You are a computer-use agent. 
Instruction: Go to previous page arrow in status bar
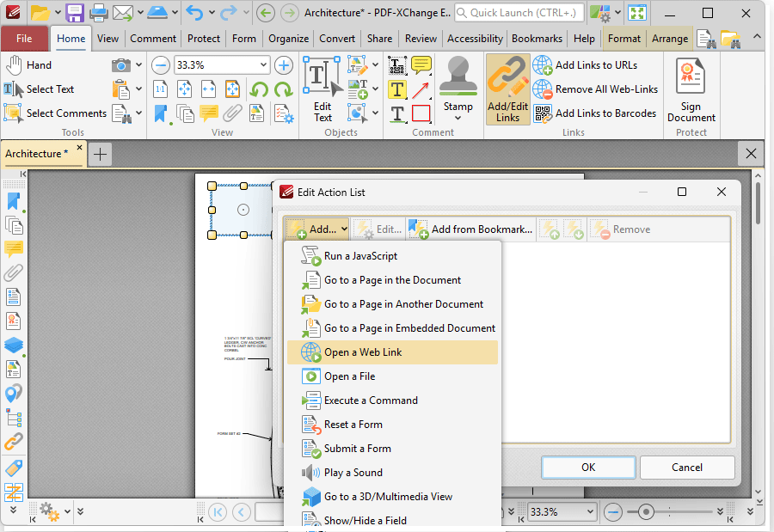pyautogui.click(x=242, y=512)
